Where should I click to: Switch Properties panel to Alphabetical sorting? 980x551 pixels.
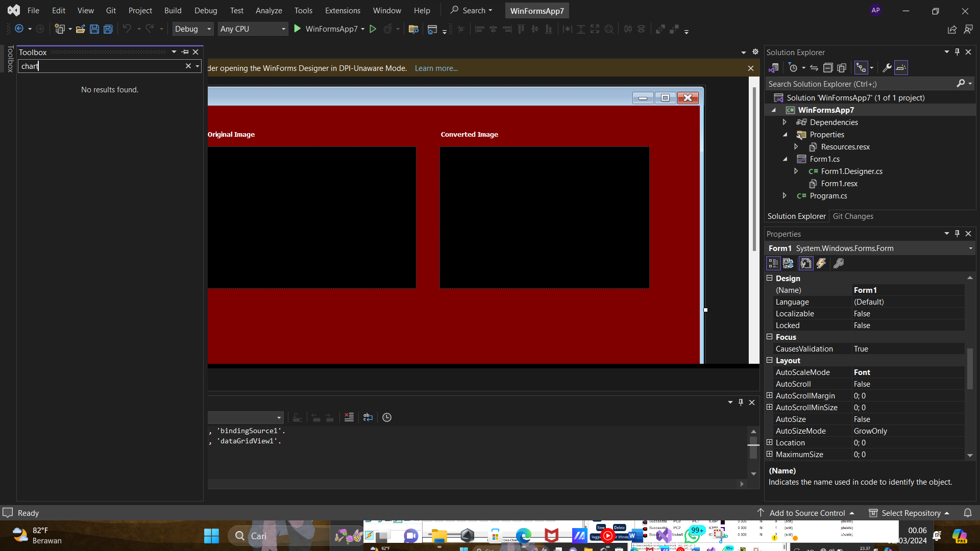coord(788,263)
